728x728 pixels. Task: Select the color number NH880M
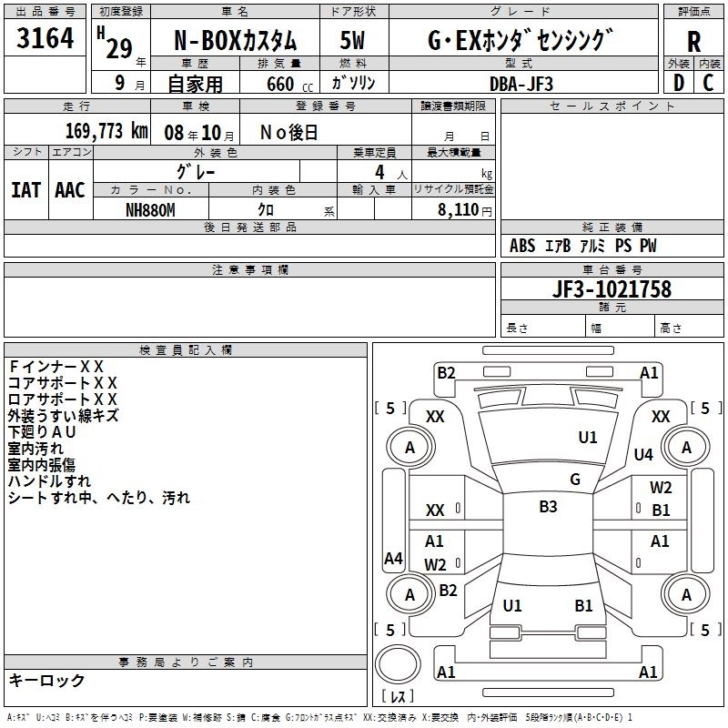pyautogui.click(x=150, y=210)
